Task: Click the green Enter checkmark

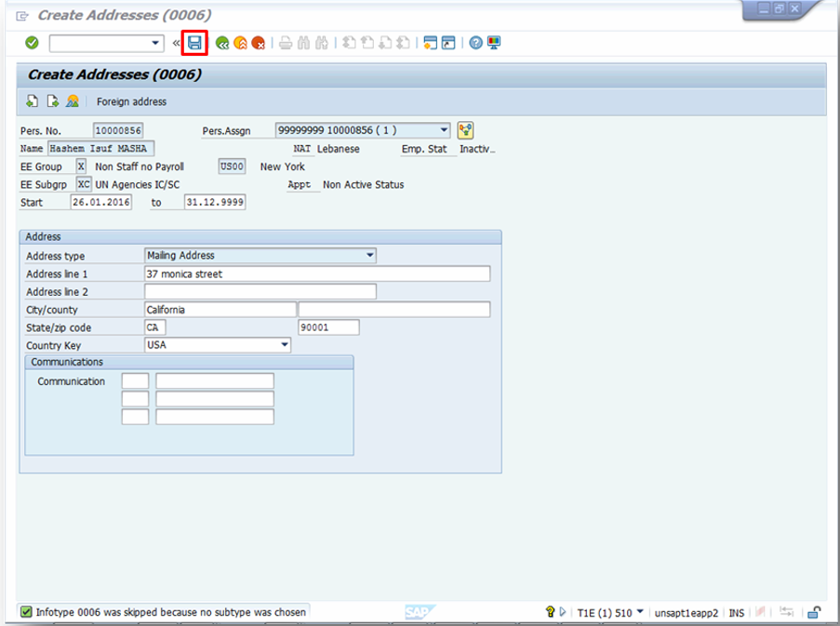Action: point(30,43)
